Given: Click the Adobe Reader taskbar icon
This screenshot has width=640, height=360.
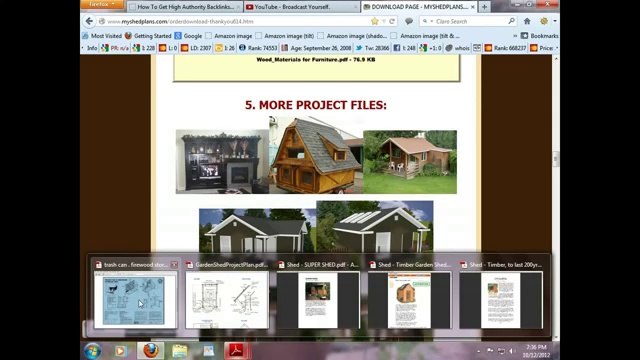Looking at the screenshot, I should tap(237, 351).
